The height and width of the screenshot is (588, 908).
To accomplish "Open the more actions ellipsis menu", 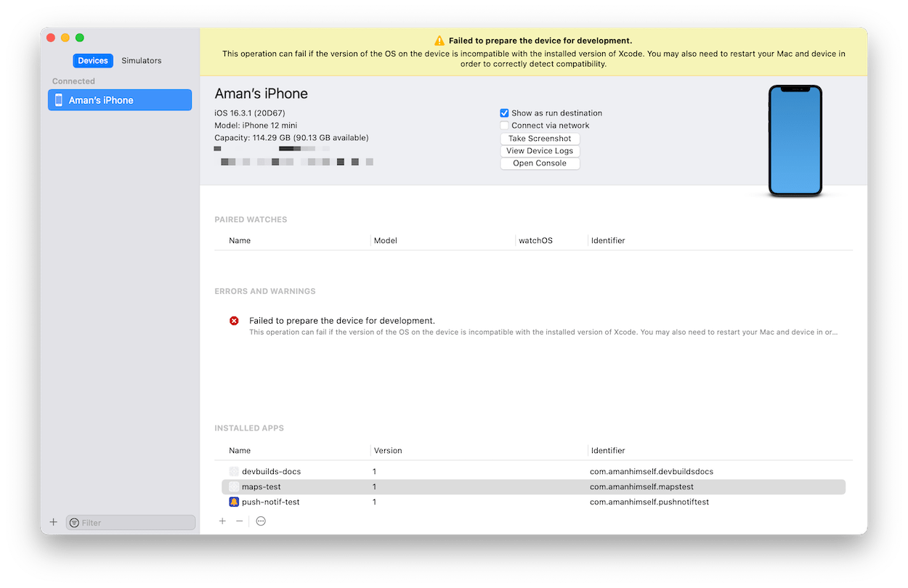I will click(261, 520).
